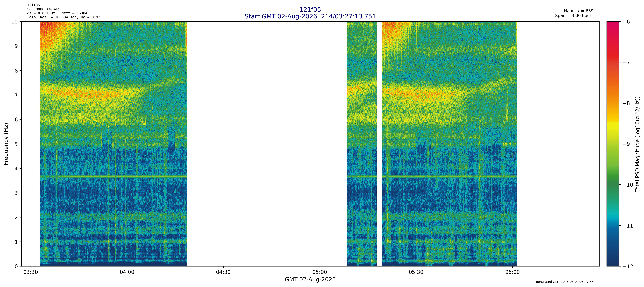Click the frequency axis tick label "0"
644x287 pixels.
[x=16, y=266]
